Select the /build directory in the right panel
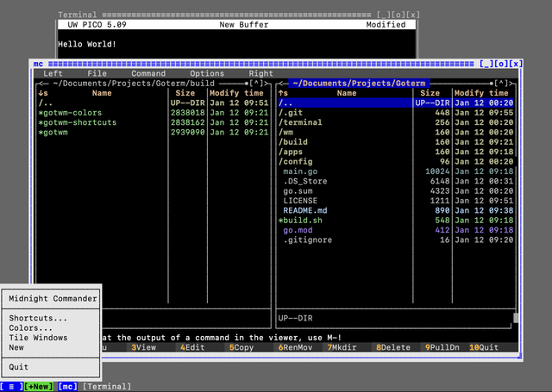The height and width of the screenshot is (392, 552). click(396, 142)
